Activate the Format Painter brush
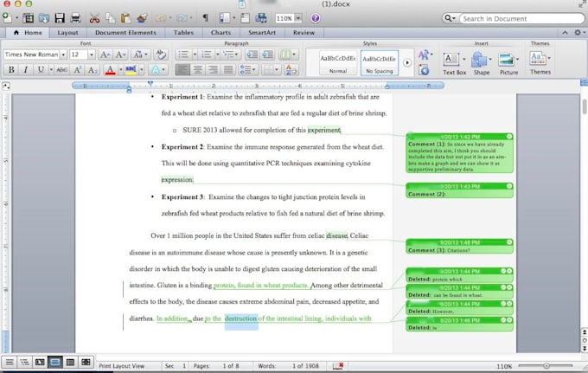 click(x=142, y=18)
